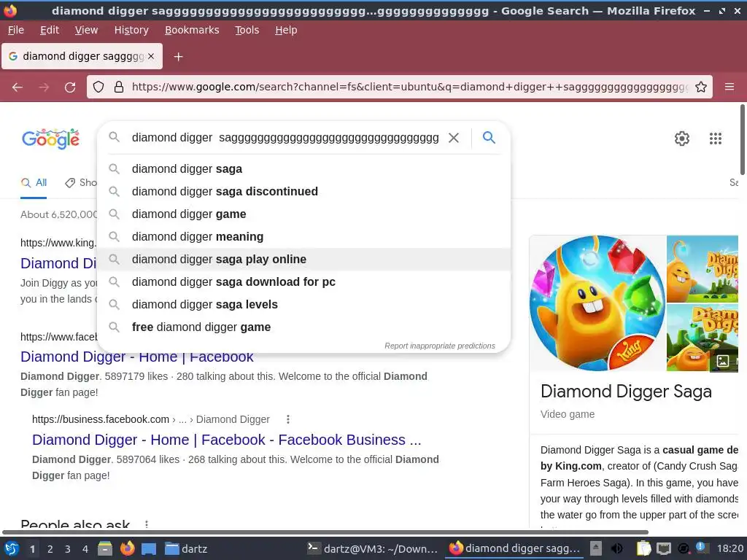Choose suggestion 'diamond digger saga download for pc'

coord(303,282)
